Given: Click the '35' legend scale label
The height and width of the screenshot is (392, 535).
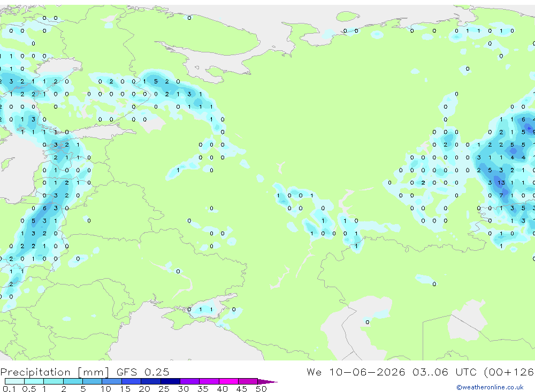Looking at the screenshot, I should click(203, 389).
